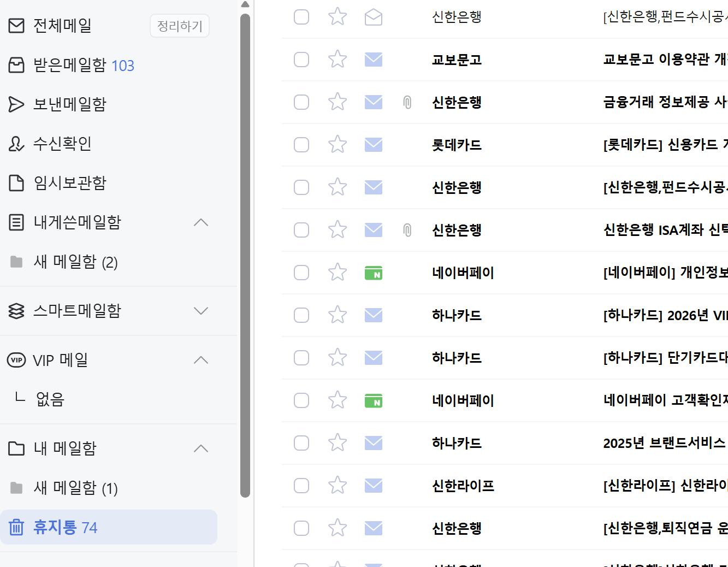Screen dimensions: 728x567
Task: Click the 정리하기 button
Action: pyautogui.click(x=180, y=26)
